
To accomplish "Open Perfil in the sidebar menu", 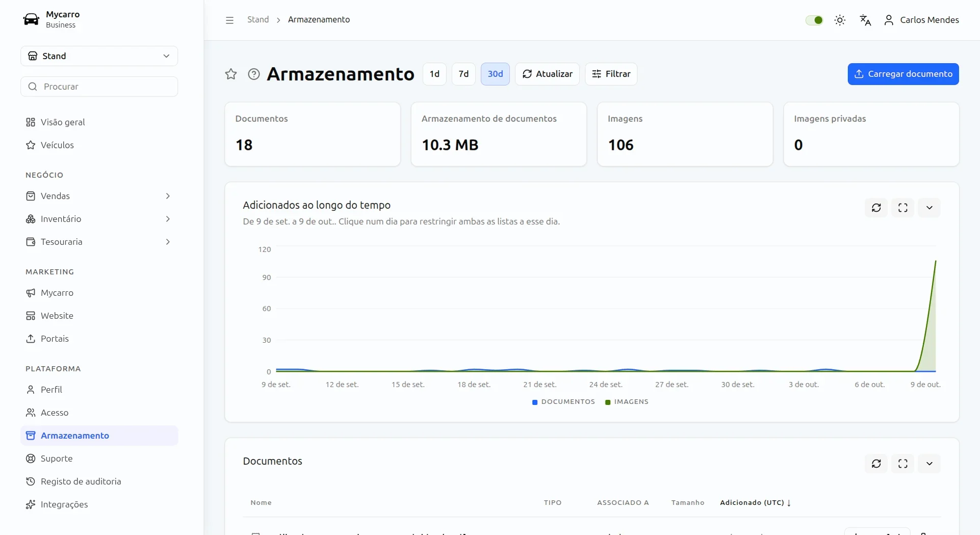I will [x=99, y=390].
